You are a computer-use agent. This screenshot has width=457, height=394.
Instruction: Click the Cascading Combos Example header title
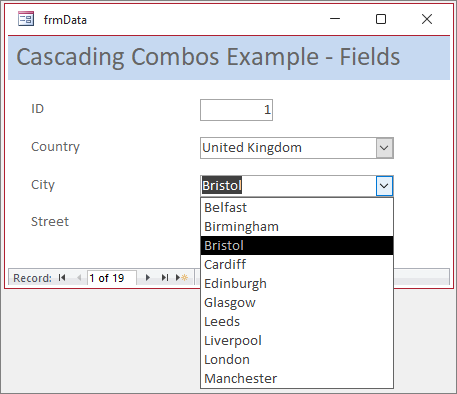coord(208,57)
